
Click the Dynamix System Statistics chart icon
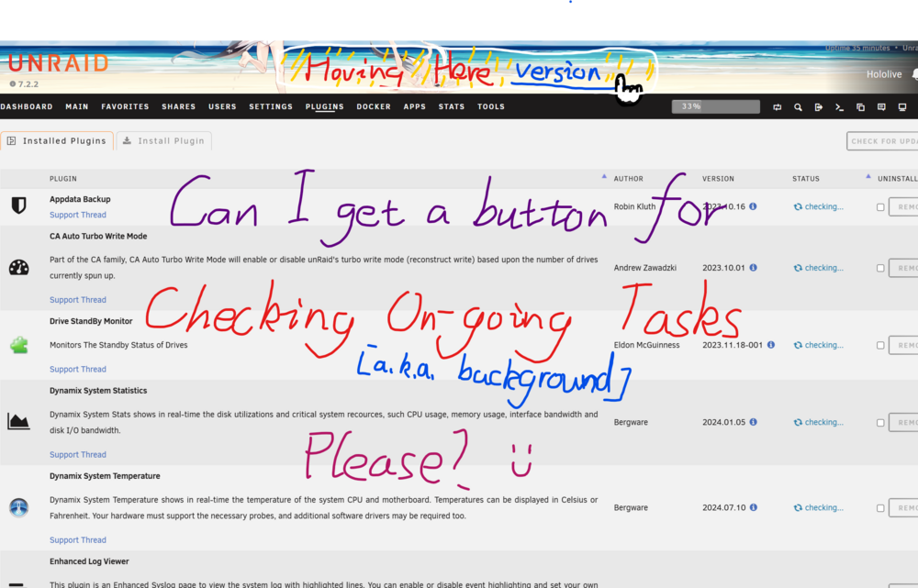point(18,421)
